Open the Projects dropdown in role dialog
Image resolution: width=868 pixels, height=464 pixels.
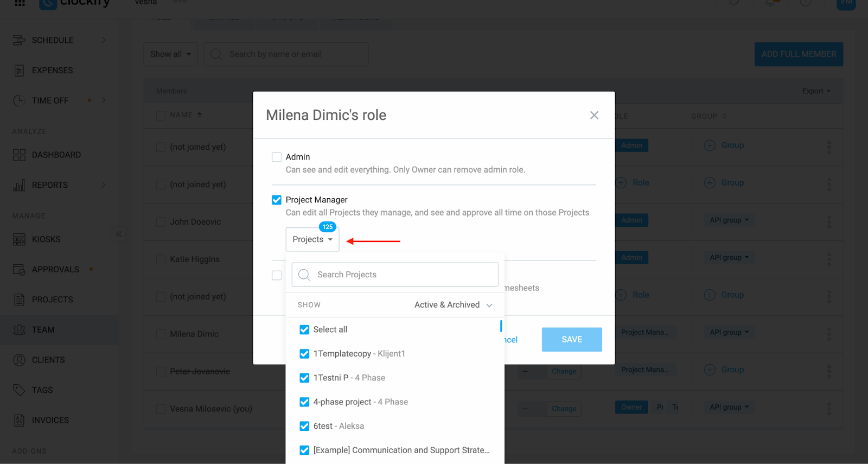[312, 239]
